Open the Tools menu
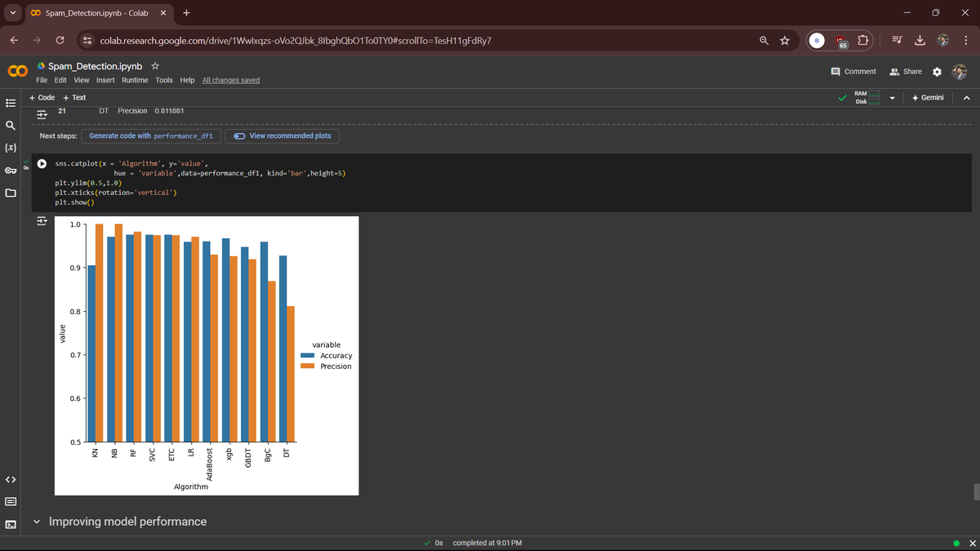This screenshot has width=980, height=551. tap(164, 80)
